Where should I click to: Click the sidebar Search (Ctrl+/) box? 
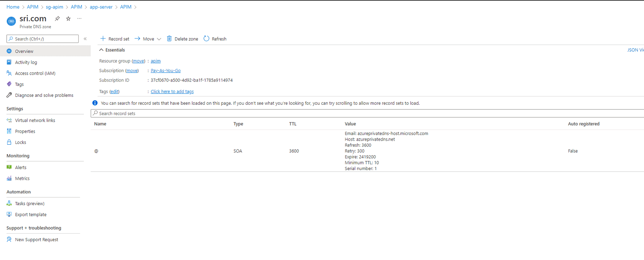(x=43, y=39)
